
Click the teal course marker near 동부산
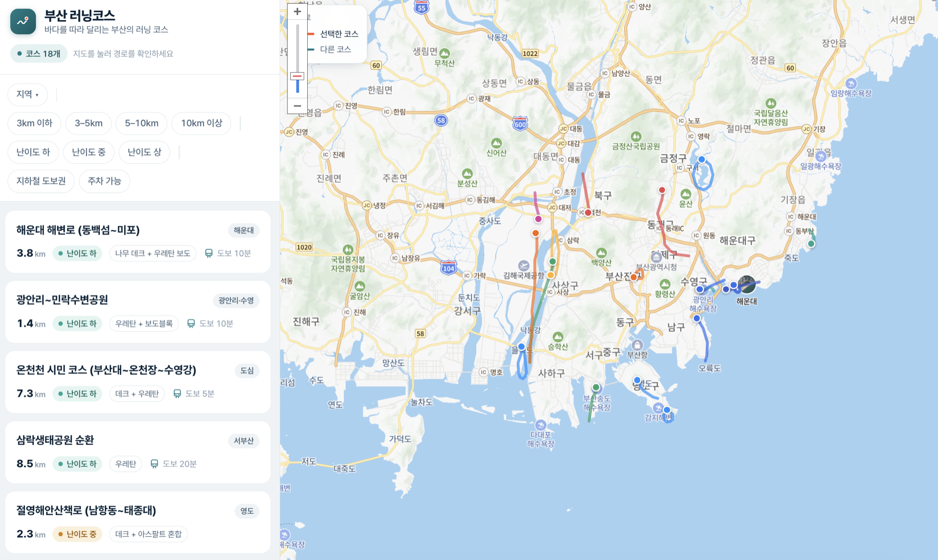[811, 243]
